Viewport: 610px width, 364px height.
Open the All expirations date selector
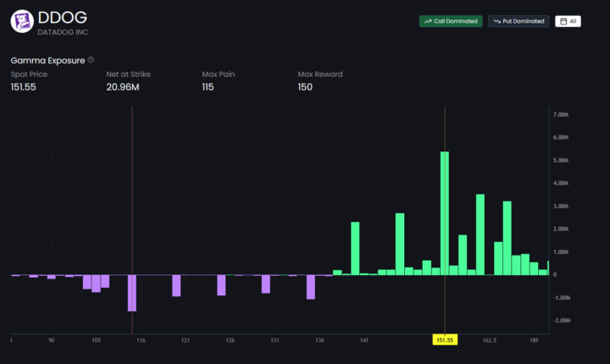click(x=568, y=21)
